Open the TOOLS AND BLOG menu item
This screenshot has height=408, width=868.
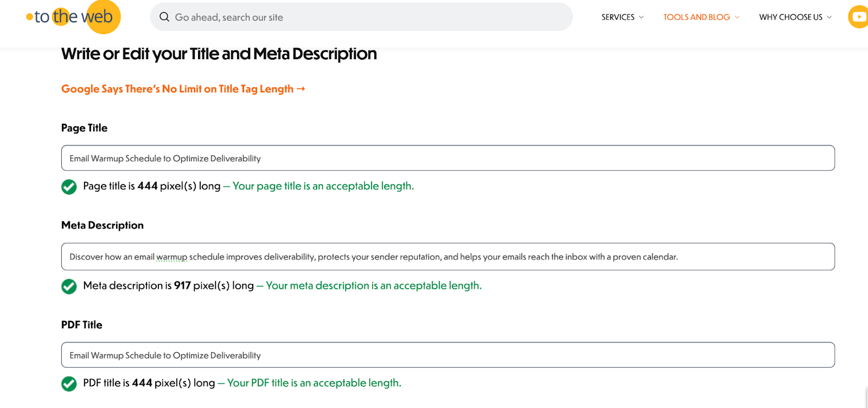point(697,17)
